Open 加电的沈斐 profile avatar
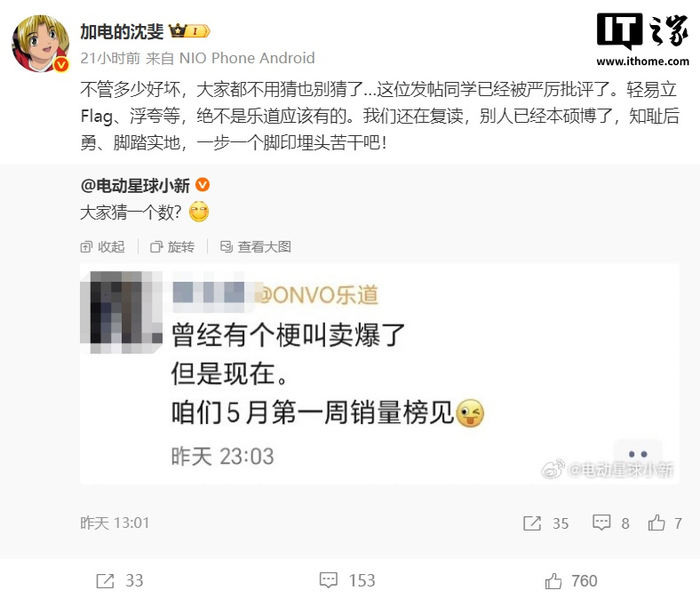This screenshot has height=600, width=700. 40,43
